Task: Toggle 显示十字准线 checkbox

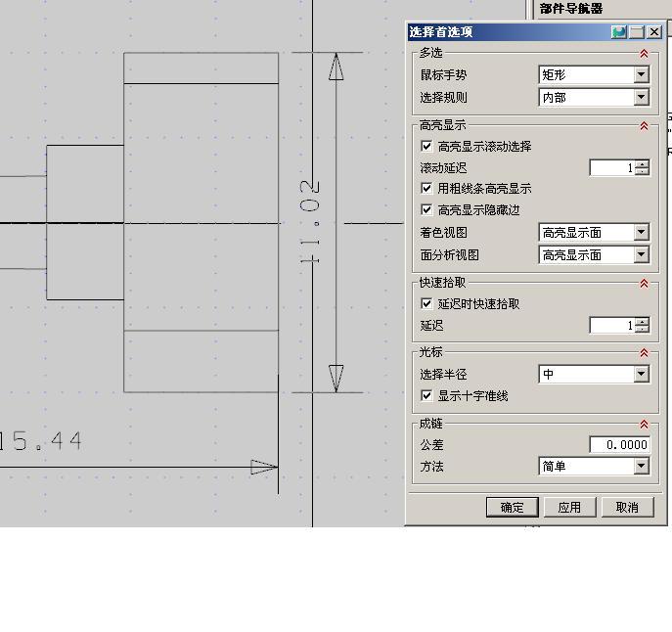Action: click(426, 395)
